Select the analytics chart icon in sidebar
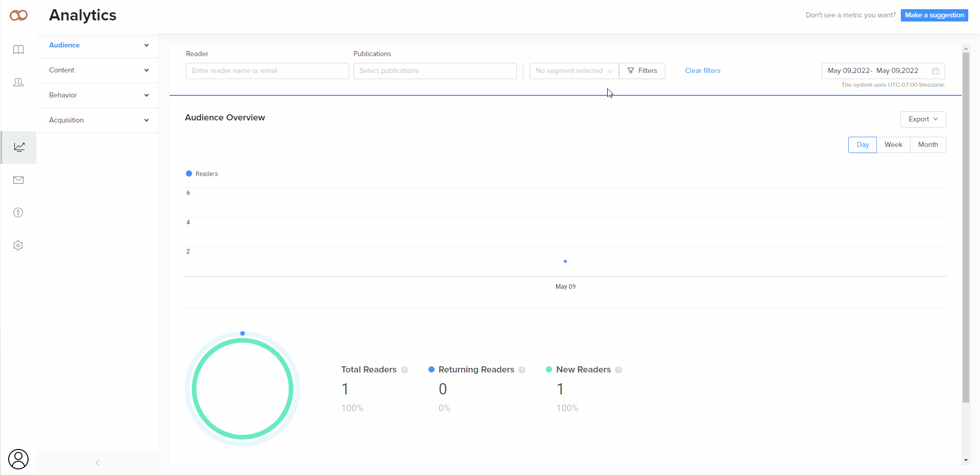Viewport: 980px width, 475px height. (x=19, y=147)
